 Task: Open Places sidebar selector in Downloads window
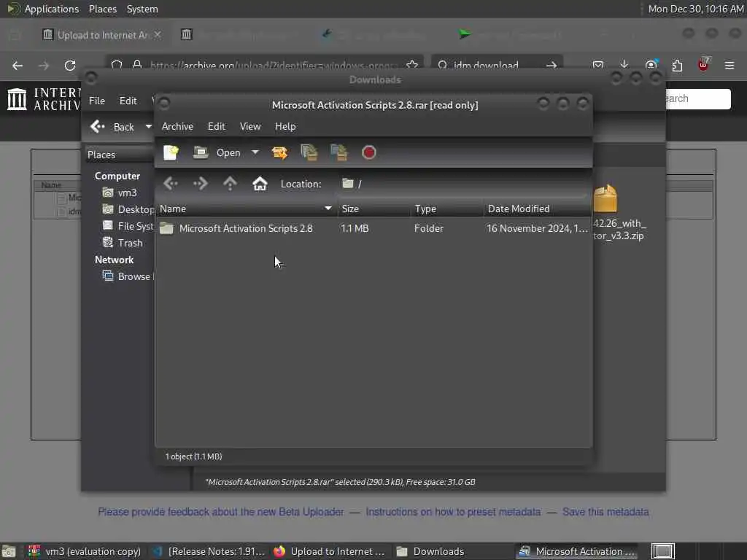coord(119,155)
